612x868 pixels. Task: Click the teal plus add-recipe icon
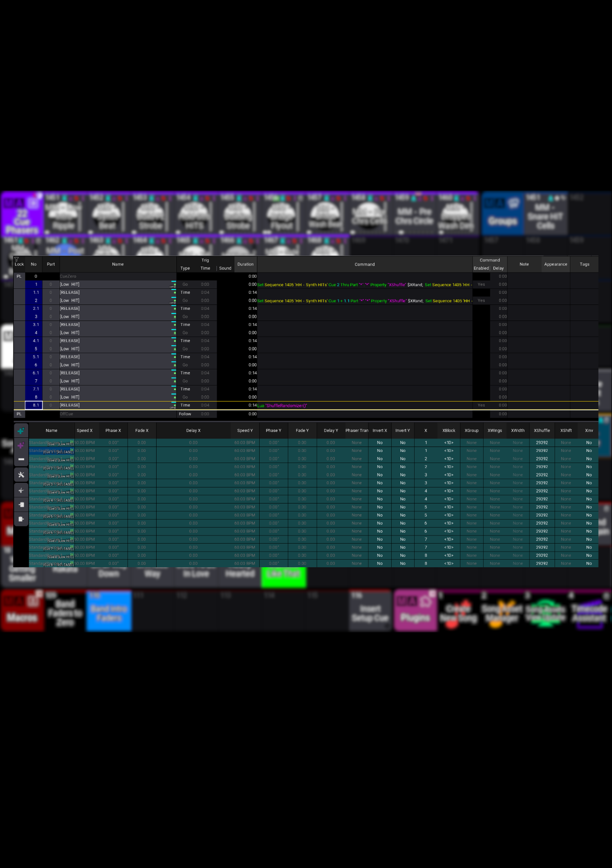click(x=21, y=431)
